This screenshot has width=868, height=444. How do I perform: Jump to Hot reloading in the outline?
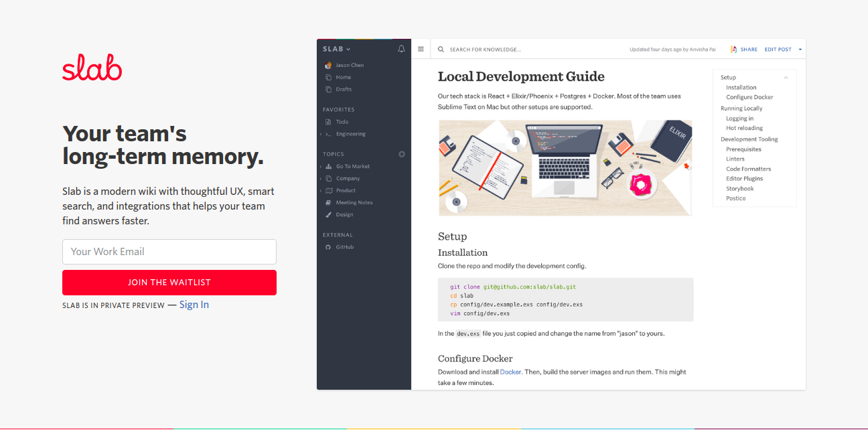pos(745,128)
